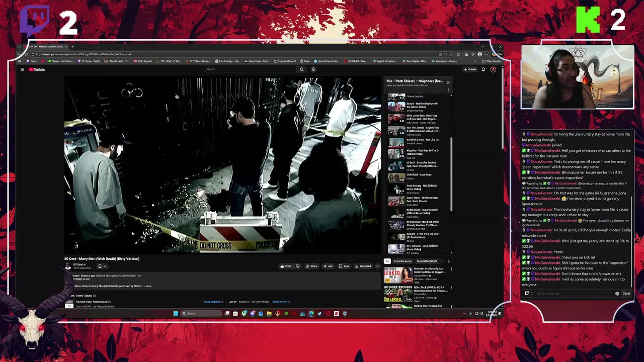Select the From the series chip
The image size is (644, 362).
(x=403, y=261)
